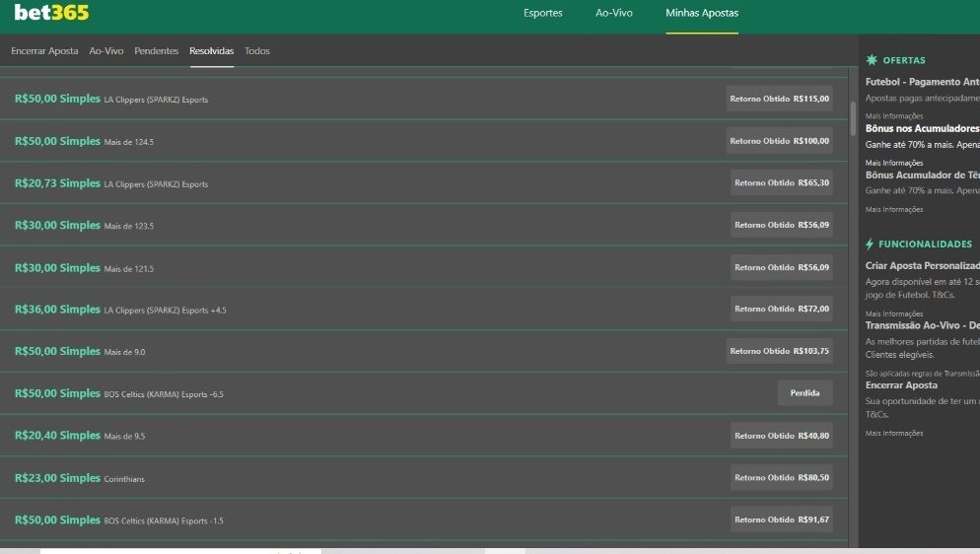Click Mais Informações under Bônus Acumulador de Tênis
980x554 pixels.
pyautogui.click(x=894, y=209)
